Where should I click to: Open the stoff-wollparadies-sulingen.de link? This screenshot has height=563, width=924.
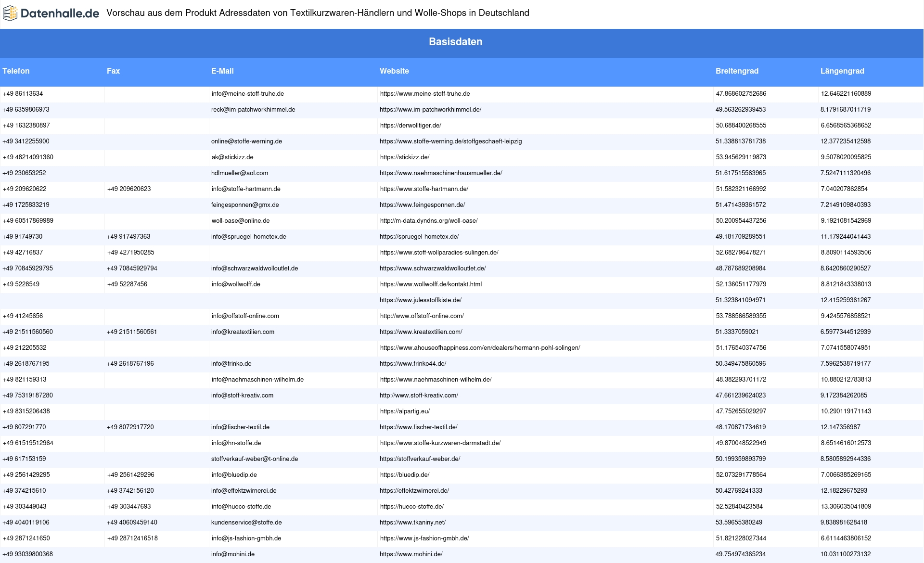point(439,253)
